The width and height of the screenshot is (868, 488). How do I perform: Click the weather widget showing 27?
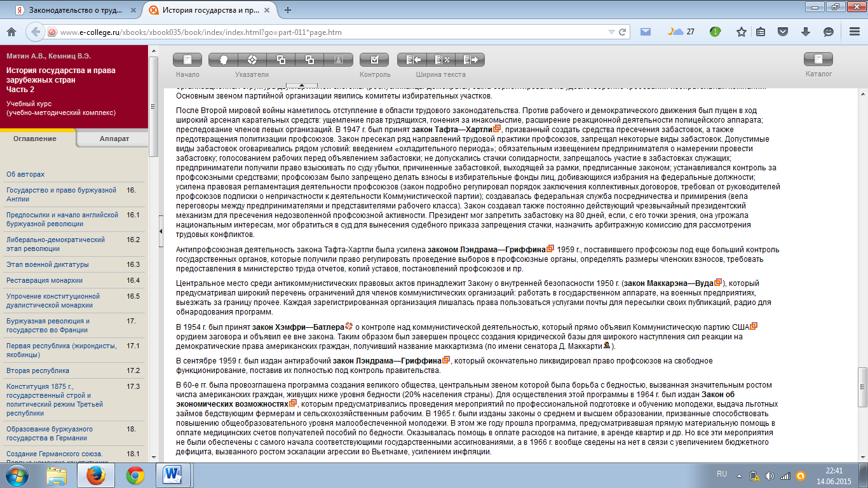click(x=681, y=32)
